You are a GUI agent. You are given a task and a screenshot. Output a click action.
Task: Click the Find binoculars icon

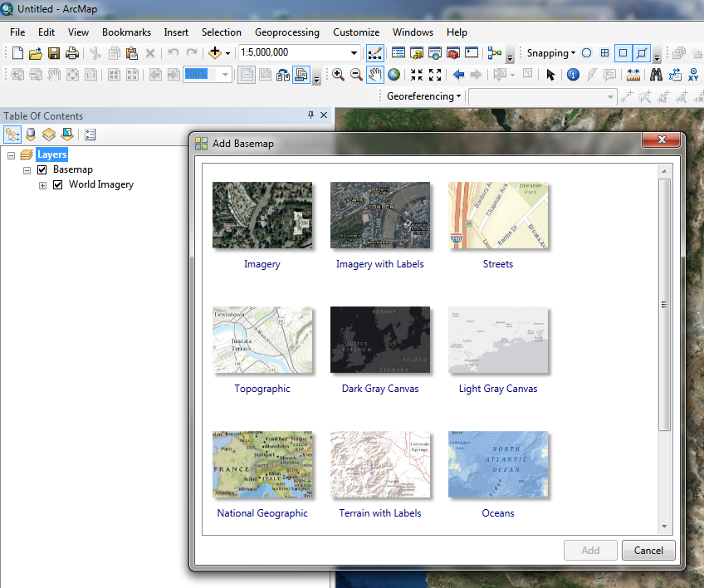tap(656, 75)
